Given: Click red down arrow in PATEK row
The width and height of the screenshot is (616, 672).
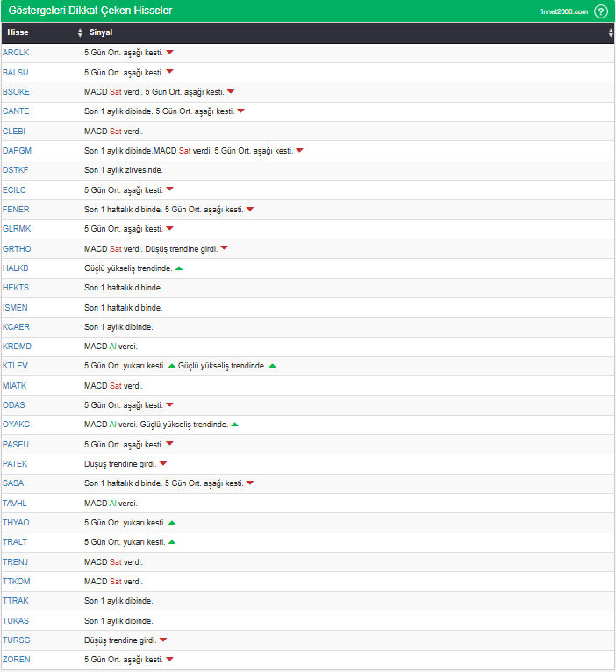Looking at the screenshot, I should pyautogui.click(x=163, y=463).
